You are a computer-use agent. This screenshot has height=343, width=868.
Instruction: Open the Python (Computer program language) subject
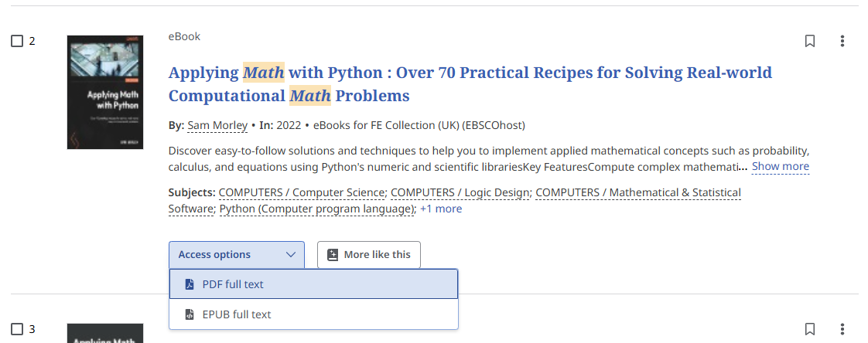click(x=316, y=209)
